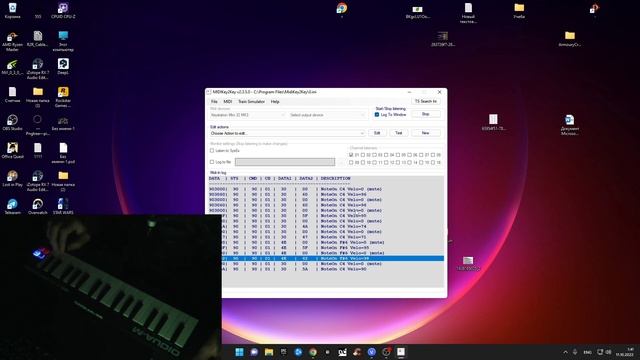Image resolution: width=640 pixels, height=360 pixels.
Task: Open the Счетчик file on the desktop
Action: [x=12, y=94]
